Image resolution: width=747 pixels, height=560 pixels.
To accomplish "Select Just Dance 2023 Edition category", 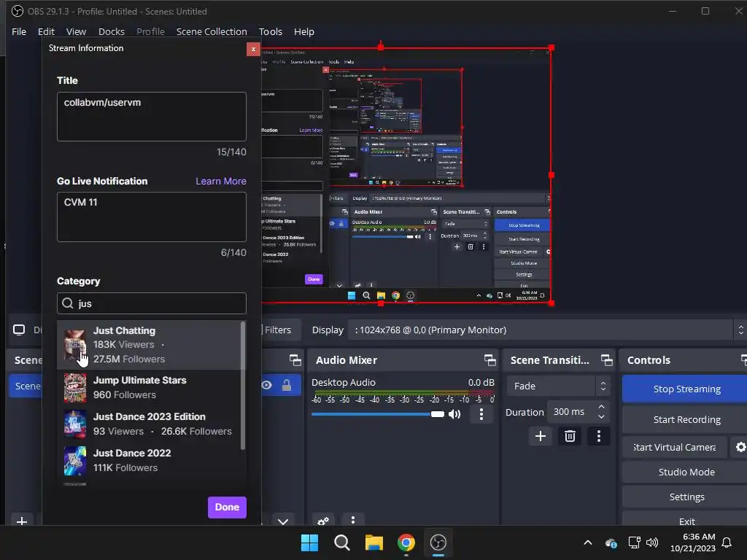I will click(149, 424).
